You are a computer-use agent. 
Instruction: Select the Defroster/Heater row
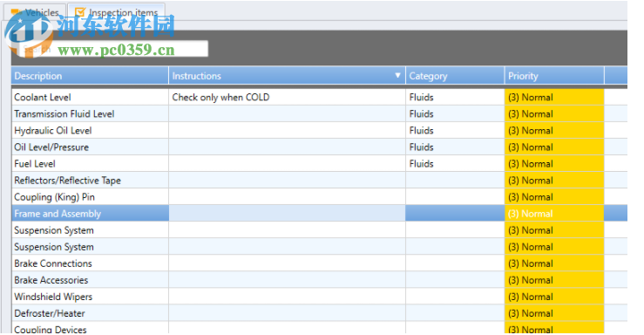(x=319, y=313)
